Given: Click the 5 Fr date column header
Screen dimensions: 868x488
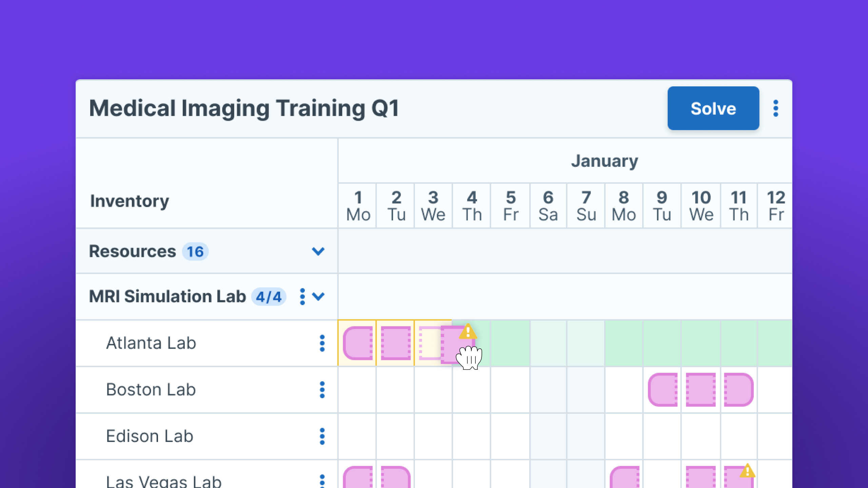Looking at the screenshot, I should pyautogui.click(x=511, y=206).
